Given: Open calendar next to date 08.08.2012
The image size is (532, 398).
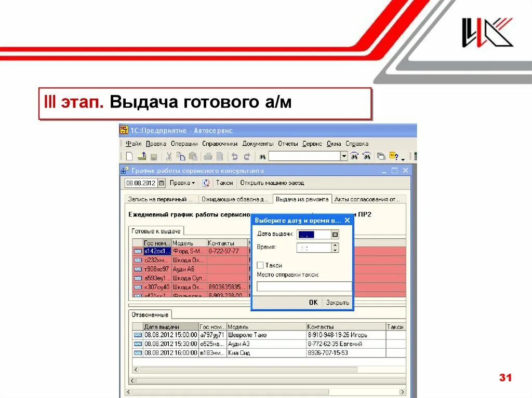Looking at the screenshot, I should pos(162,183).
